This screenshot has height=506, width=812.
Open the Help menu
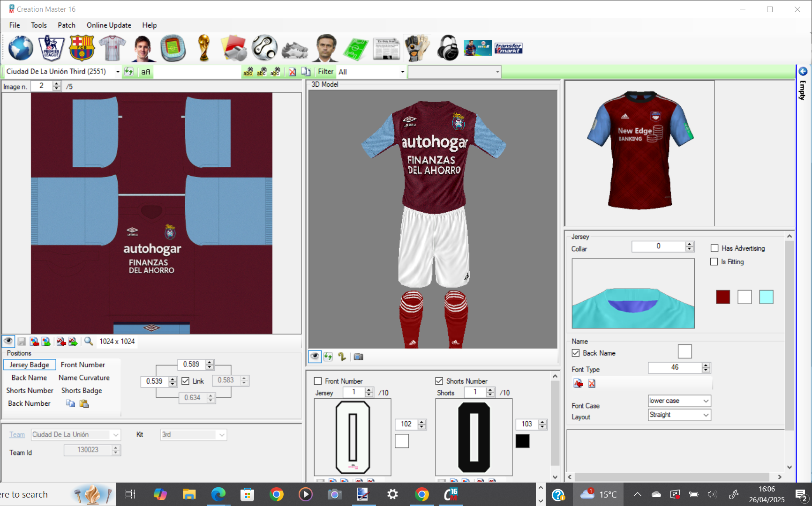pos(150,25)
